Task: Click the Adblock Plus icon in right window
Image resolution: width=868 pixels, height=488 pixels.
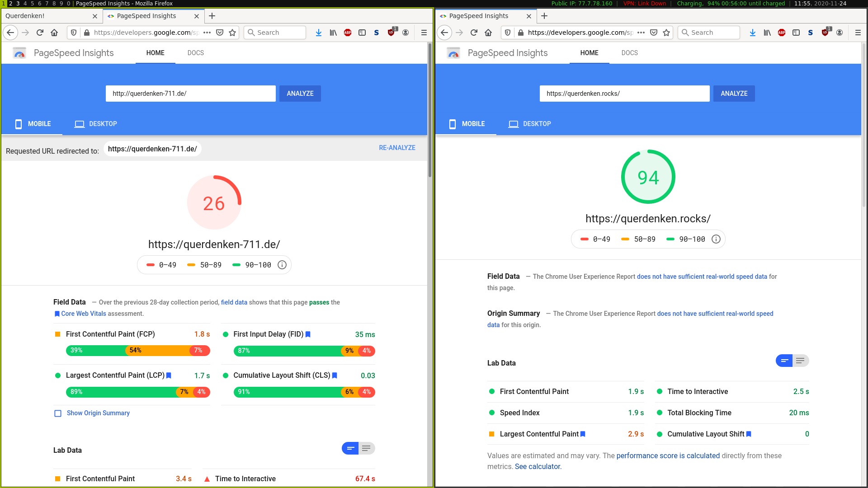Action: click(782, 33)
